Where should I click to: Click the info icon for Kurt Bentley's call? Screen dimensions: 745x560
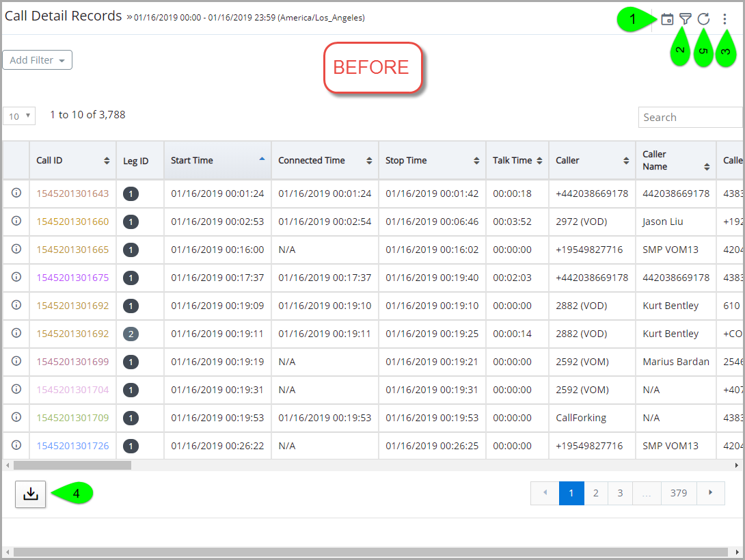15,305
